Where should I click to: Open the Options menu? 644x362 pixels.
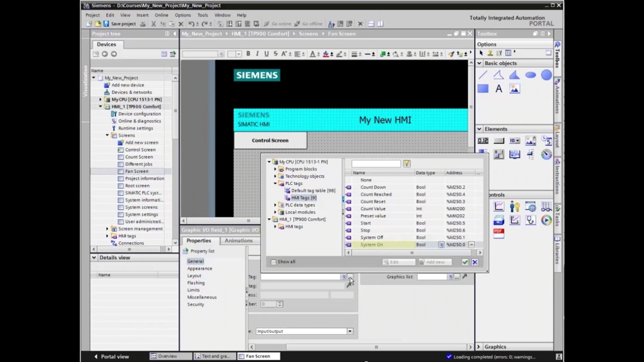click(x=183, y=15)
